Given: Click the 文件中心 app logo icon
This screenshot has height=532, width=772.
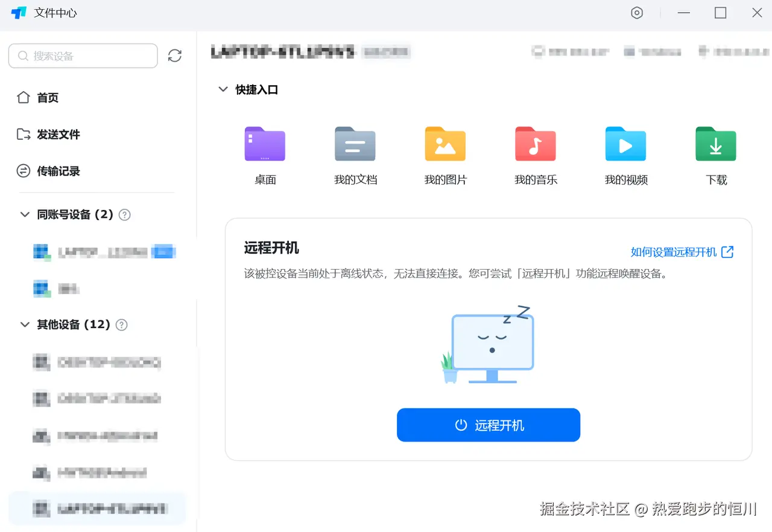Looking at the screenshot, I should tap(17, 13).
